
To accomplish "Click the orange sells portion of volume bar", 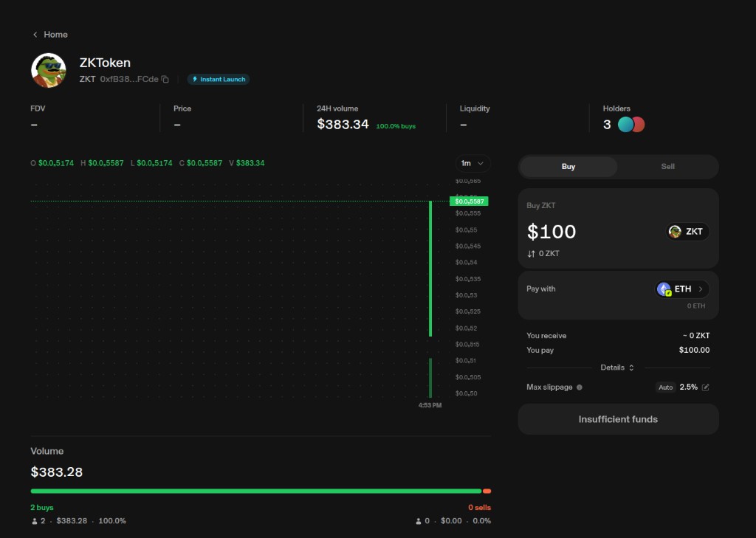I will 487,492.
